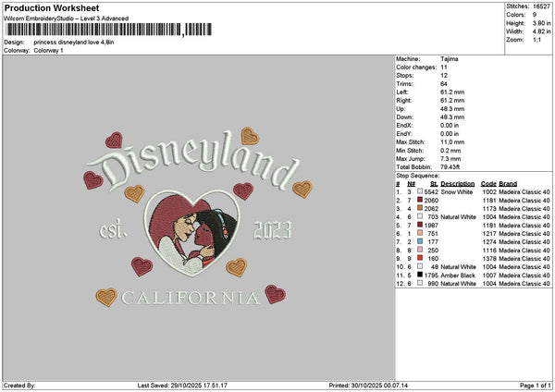Click the 'Colorway 1' value

click(48, 50)
